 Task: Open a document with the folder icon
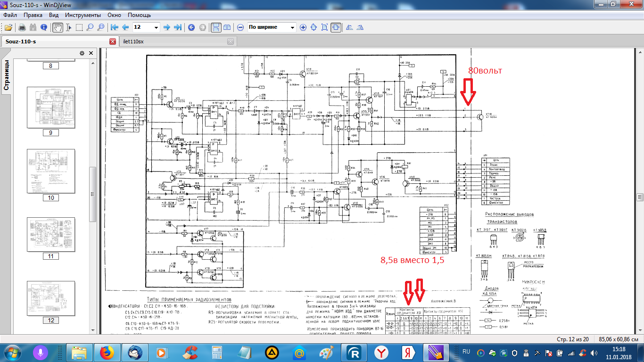tap(8, 27)
